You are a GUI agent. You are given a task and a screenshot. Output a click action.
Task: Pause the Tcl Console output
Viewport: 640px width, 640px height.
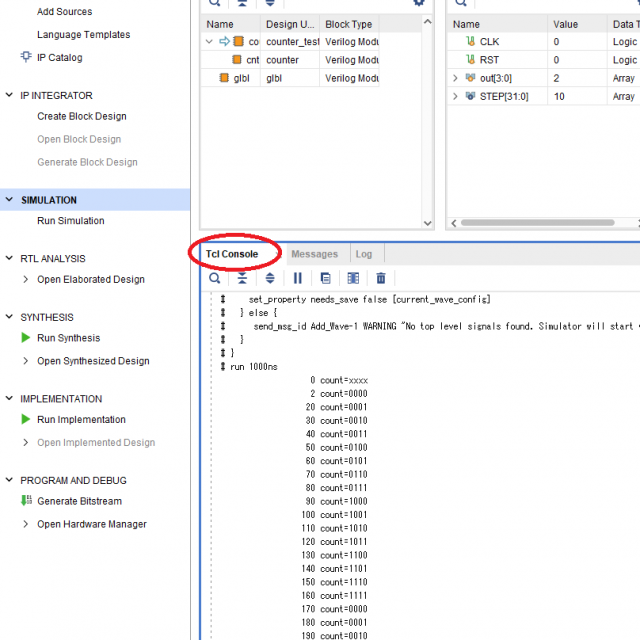pyautogui.click(x=298, y=278)
